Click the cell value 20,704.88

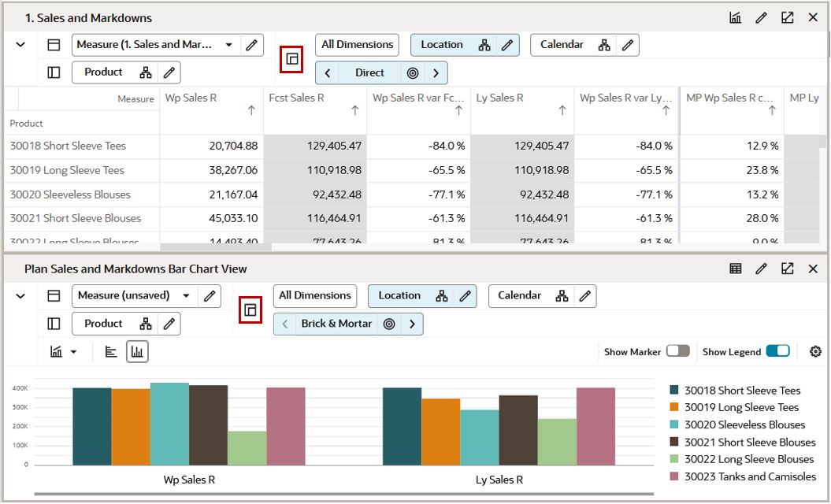tap(233, 146)
